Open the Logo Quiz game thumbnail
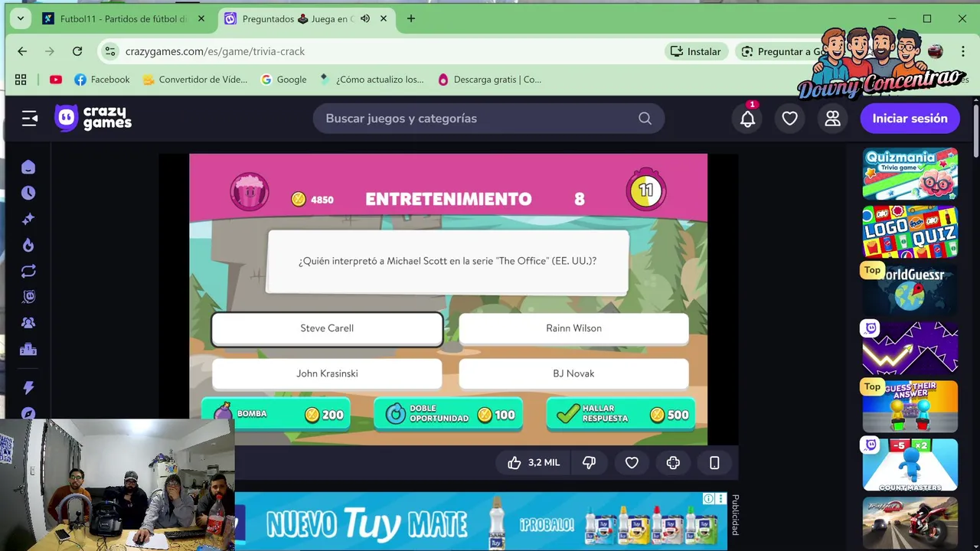980x551 pixels. tap(910, 232)
